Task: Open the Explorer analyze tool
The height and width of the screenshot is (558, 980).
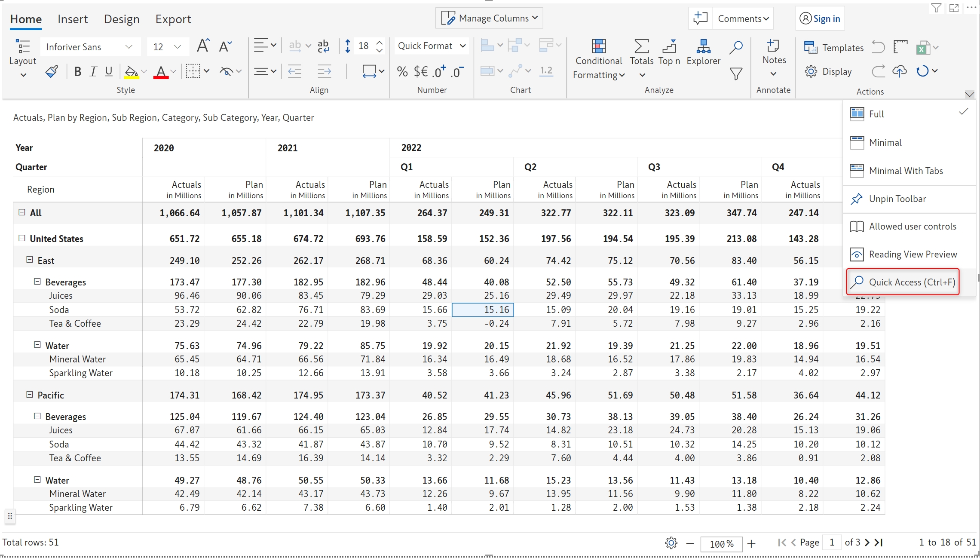Action: 703,52
